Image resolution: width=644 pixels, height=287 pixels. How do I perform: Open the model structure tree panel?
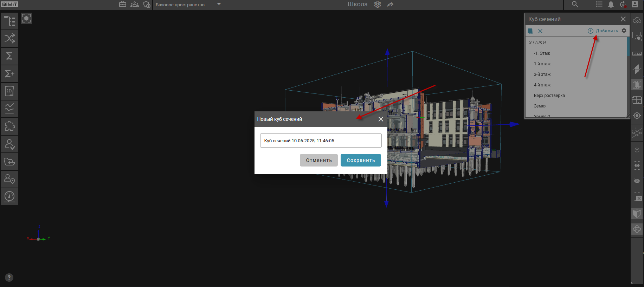[9, 21]
